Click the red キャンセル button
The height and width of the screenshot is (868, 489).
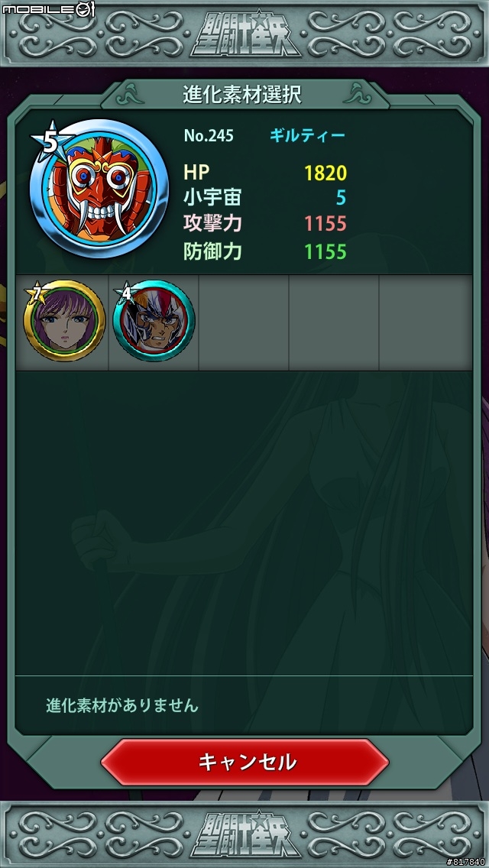[x=244, y=763]
